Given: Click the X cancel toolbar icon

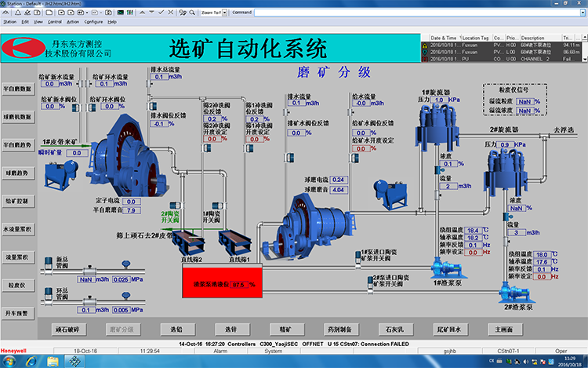Looking at the screenshot, I should pos(171,13).
